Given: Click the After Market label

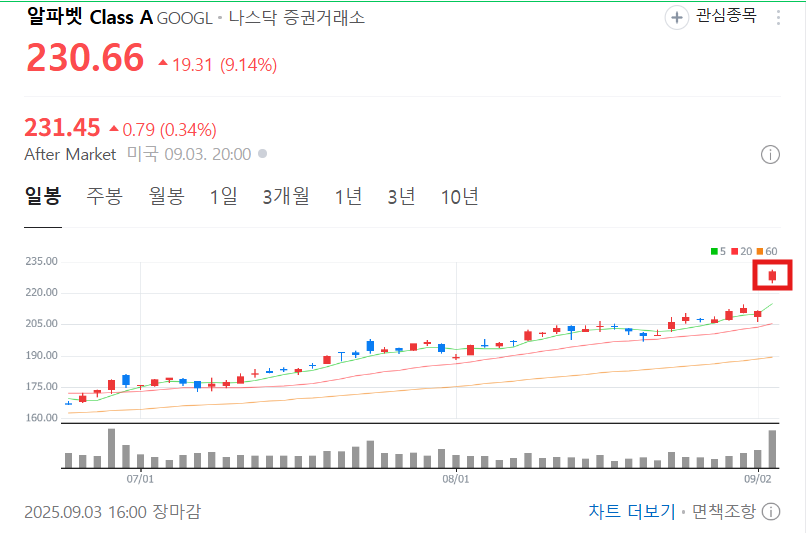Looking at the screenshot, I should click(70, 154).
